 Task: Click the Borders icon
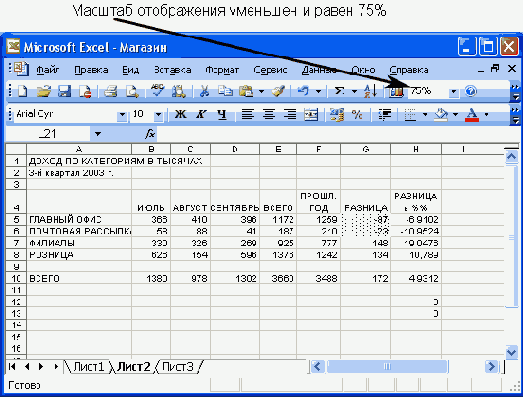[410, 114]
